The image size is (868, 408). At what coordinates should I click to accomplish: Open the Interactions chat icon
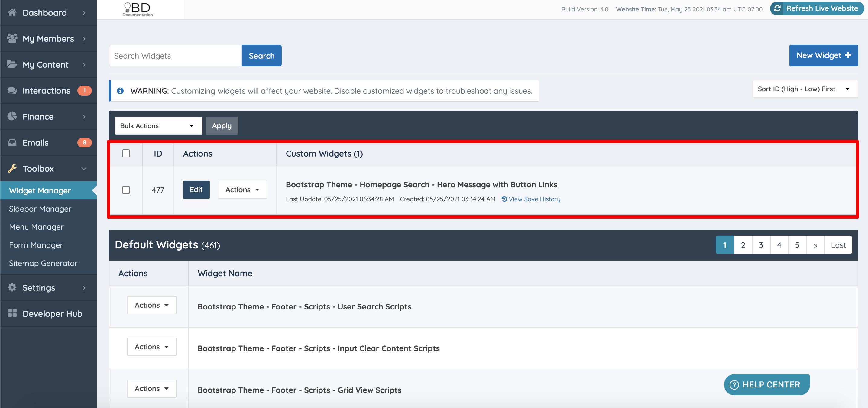click(12, 90)
